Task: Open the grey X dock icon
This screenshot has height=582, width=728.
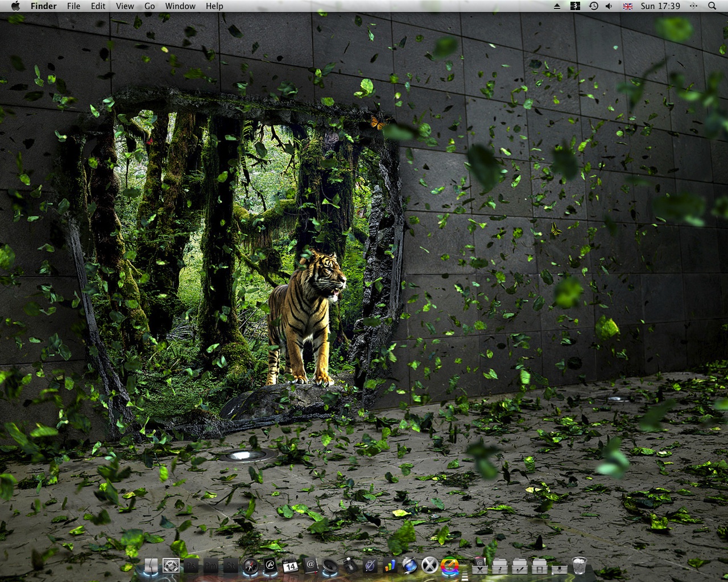Action: tap(430, 565)
